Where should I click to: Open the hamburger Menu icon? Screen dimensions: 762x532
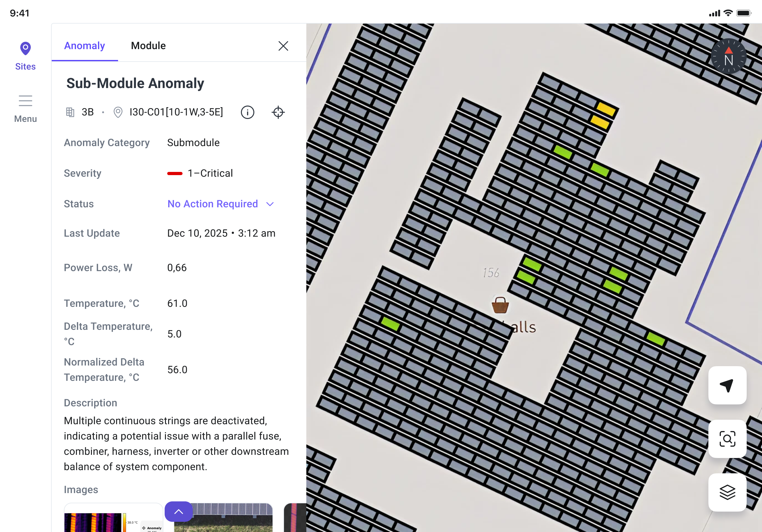pos(25,100)
